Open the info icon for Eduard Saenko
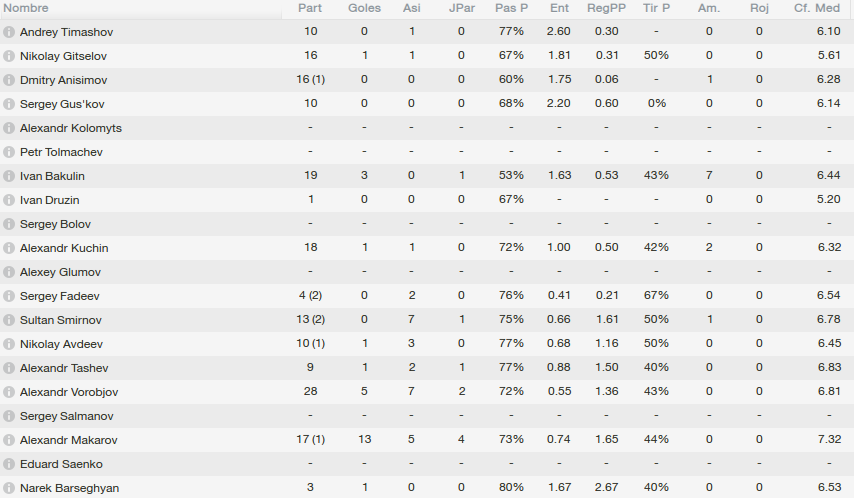Viewport: 854px width, 498px height. point(9,464)
